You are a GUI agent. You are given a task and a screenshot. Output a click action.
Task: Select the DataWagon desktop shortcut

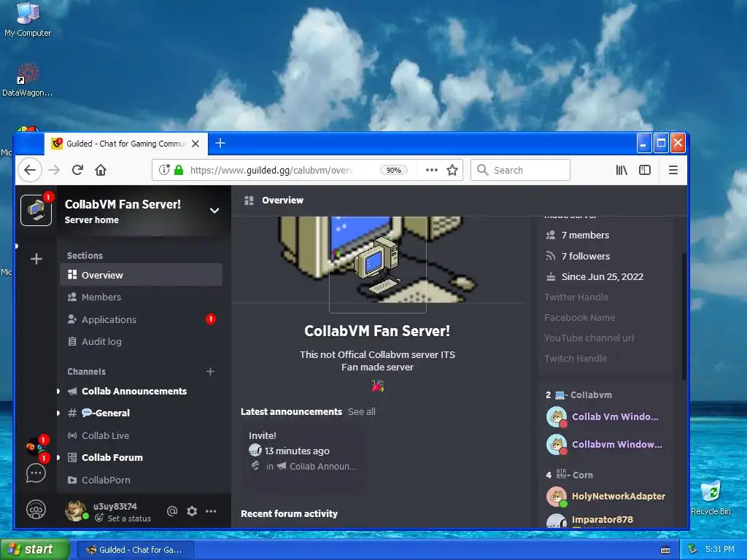click(27, 80)
